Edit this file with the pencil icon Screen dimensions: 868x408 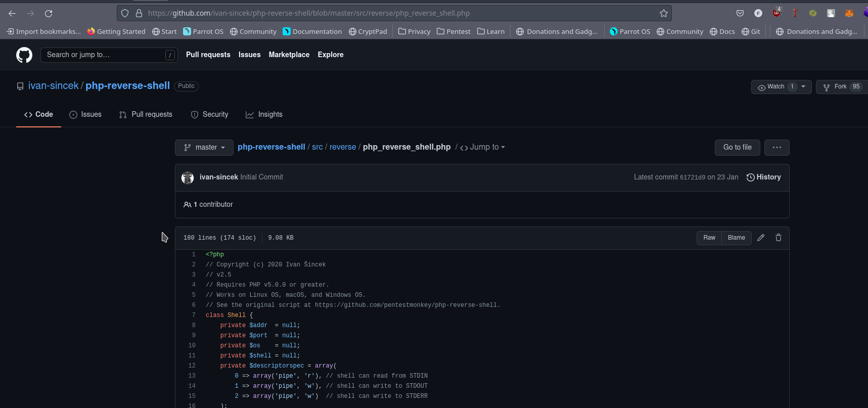tap(761, 238)
